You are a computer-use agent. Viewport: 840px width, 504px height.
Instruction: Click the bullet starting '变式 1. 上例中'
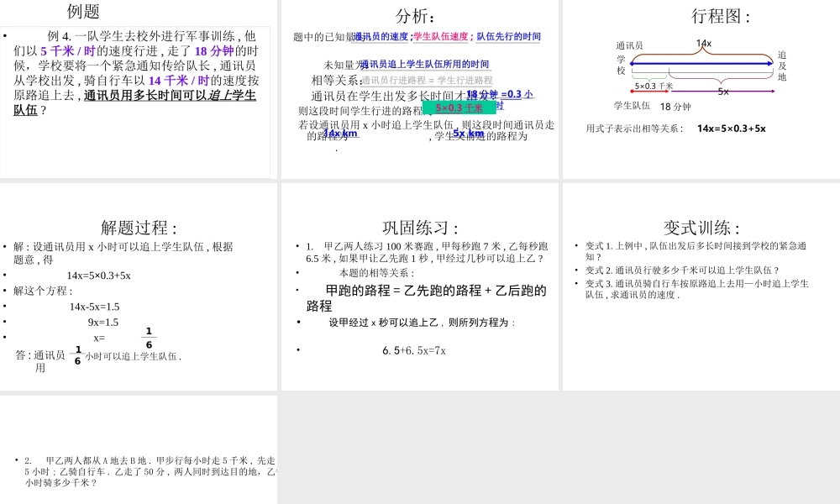(696, 251)
